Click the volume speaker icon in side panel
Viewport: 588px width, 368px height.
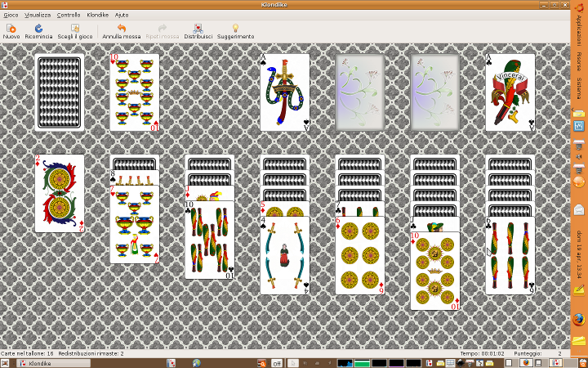click(x=578, y=156)
